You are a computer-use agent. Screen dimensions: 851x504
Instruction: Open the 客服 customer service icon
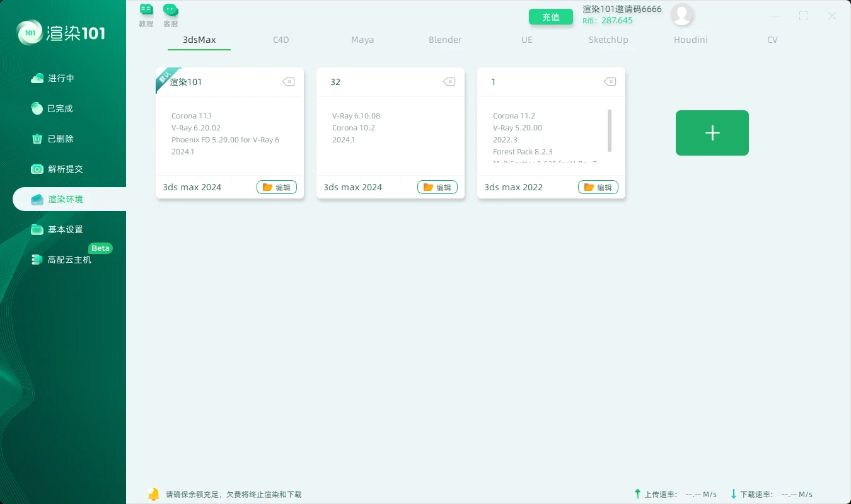coord(171,15)
